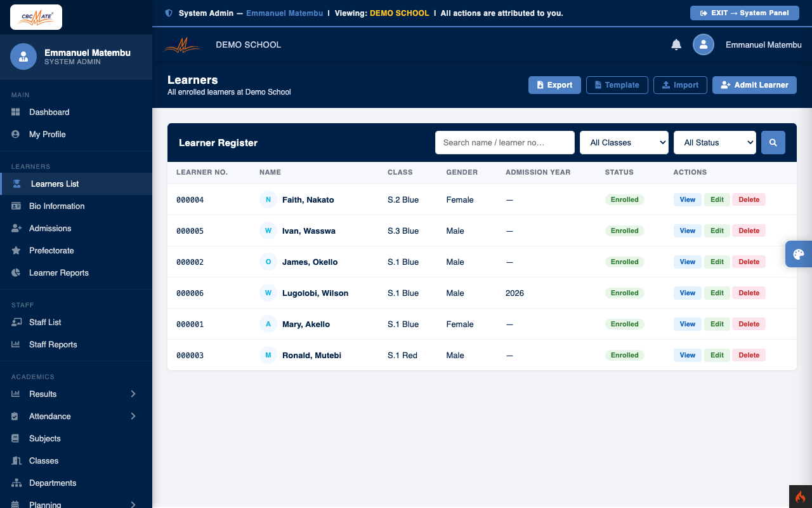Click the magnifier search button
This screenshot has width=812, height=508.
point(773,143)
